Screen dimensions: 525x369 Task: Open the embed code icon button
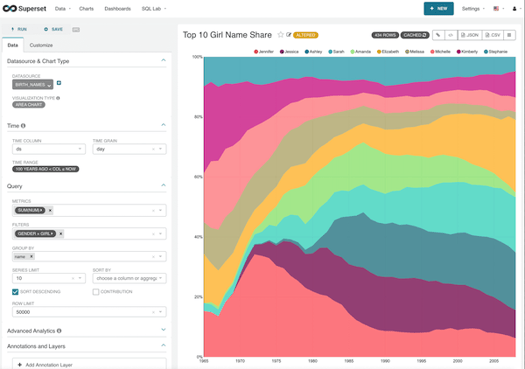(451, 35)
